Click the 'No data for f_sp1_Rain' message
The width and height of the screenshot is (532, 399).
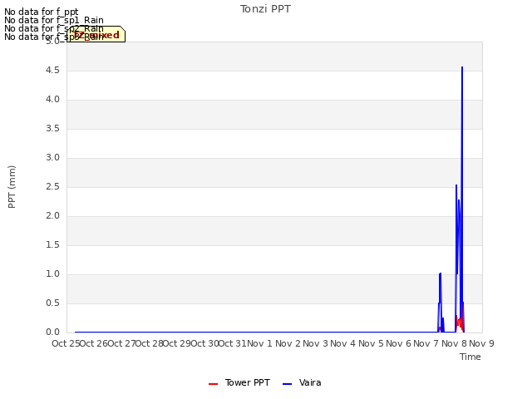[x=53, y=20]
